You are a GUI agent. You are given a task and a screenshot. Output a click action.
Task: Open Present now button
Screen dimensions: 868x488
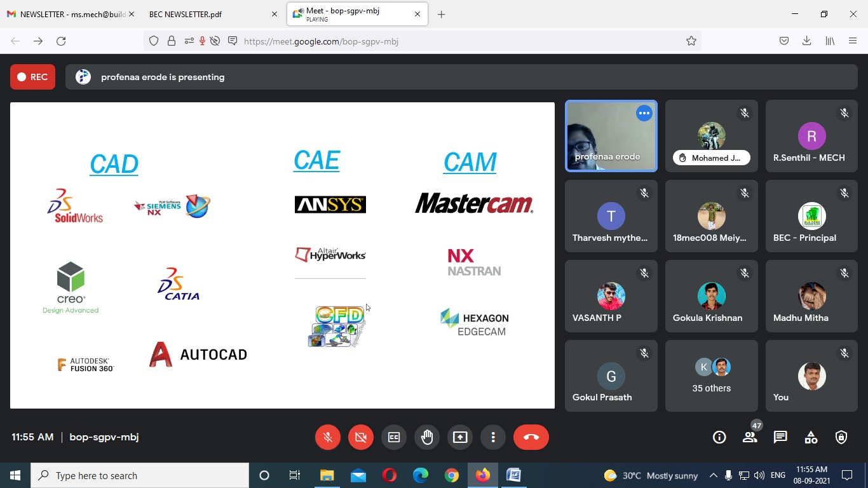pyautogui.click(x=460, y=437)
